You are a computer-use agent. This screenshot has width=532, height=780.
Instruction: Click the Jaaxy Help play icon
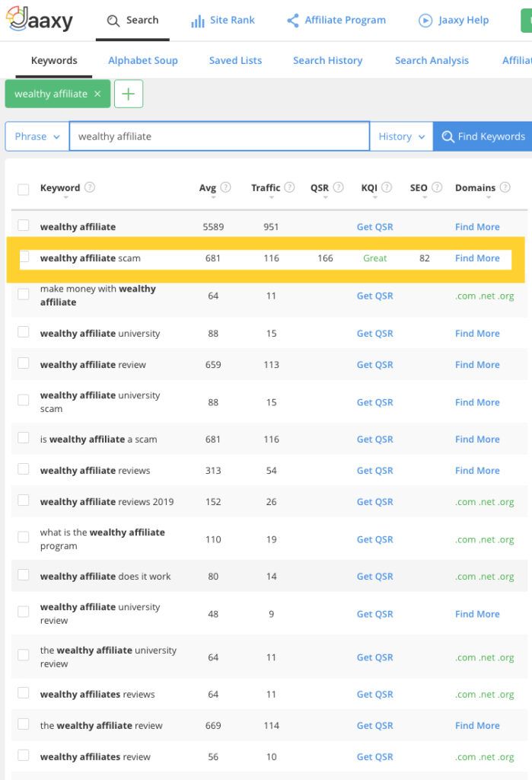click(x=425, y=21)
